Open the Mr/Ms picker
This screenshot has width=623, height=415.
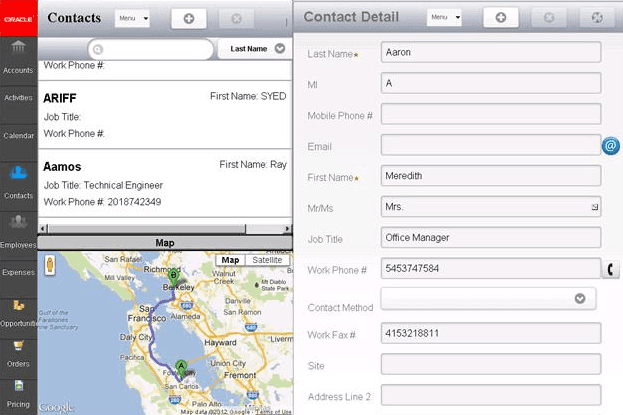click(x=594, y=207)
